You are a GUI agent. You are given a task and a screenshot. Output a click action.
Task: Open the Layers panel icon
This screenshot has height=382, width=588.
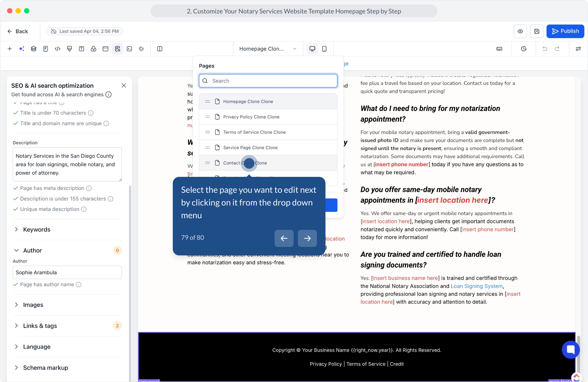34,49
